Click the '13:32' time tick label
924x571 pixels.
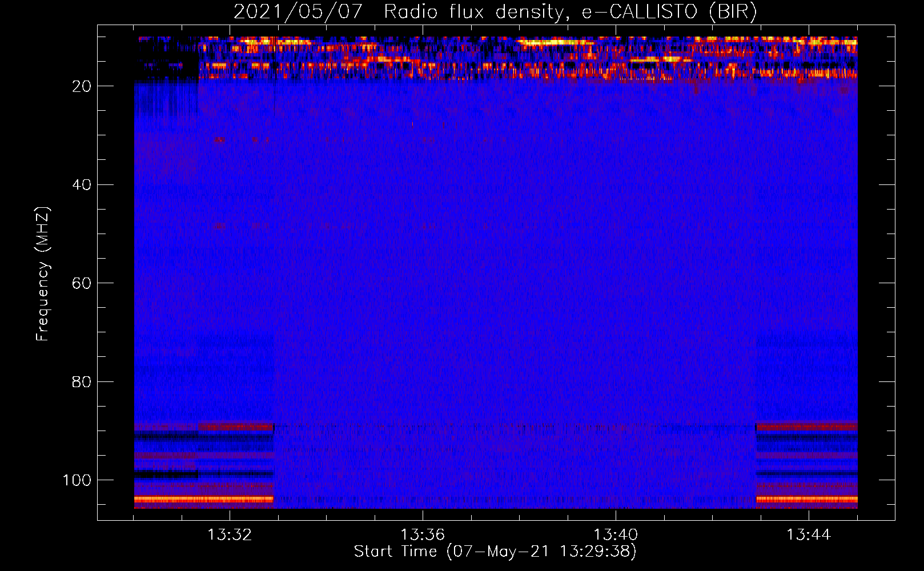coord(230,535)
